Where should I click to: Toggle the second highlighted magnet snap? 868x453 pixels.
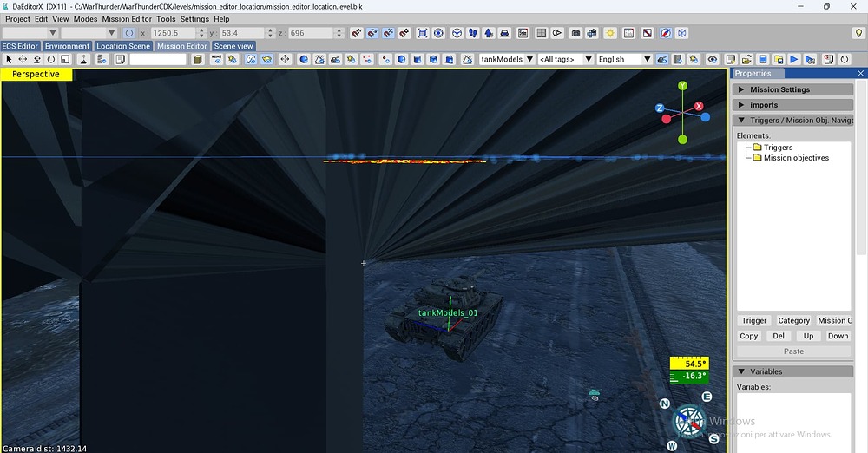(x=372, y=33)
